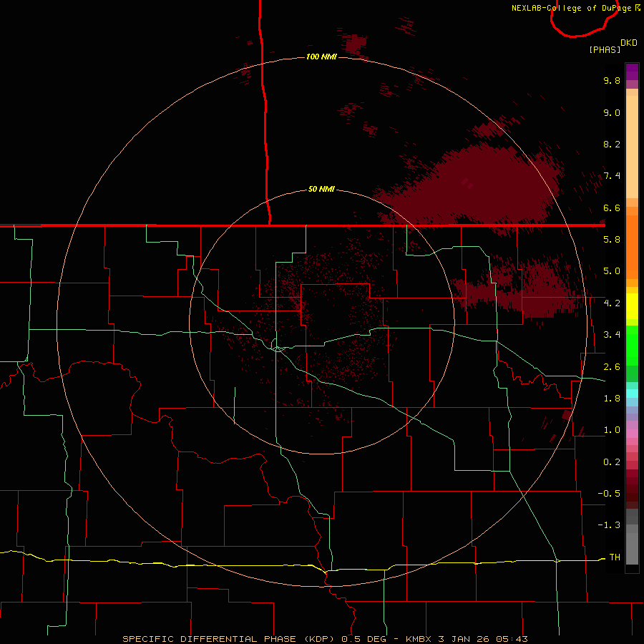644x644 pixels.
Task: Click the "50 NMI" range ring label
Action: click(321, 189)
